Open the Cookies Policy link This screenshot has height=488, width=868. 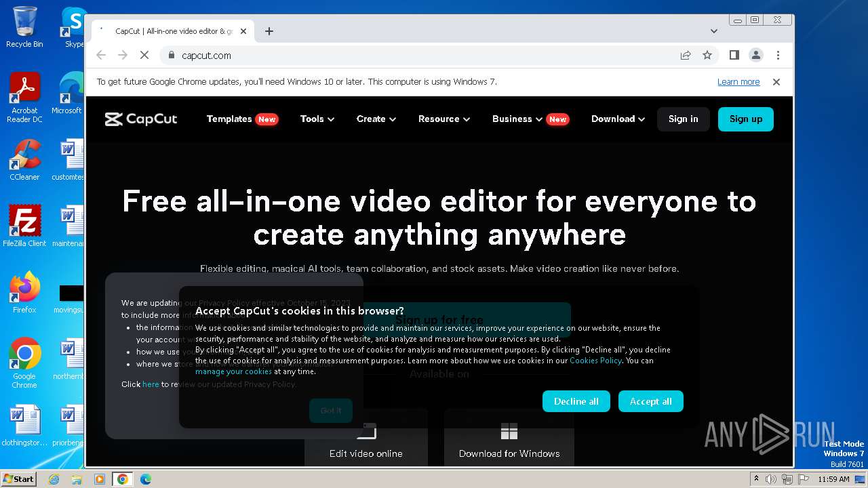(595, 361)
